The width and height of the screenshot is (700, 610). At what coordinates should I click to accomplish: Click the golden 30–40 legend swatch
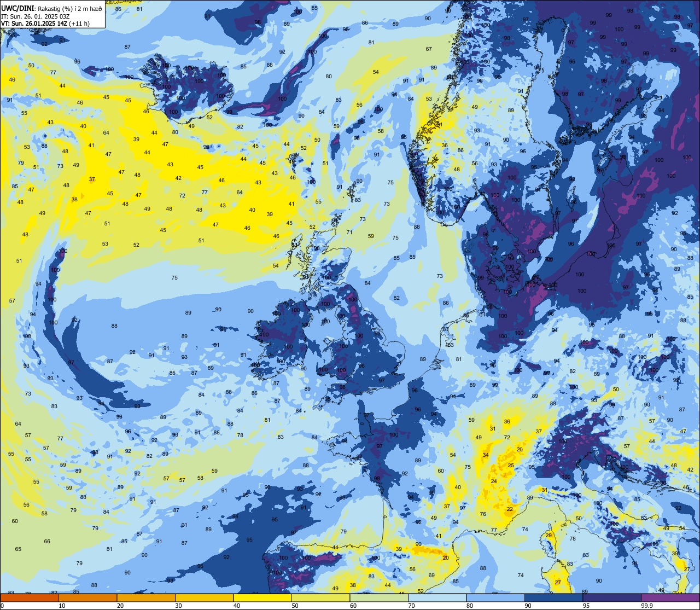click(x=204, y=598)
